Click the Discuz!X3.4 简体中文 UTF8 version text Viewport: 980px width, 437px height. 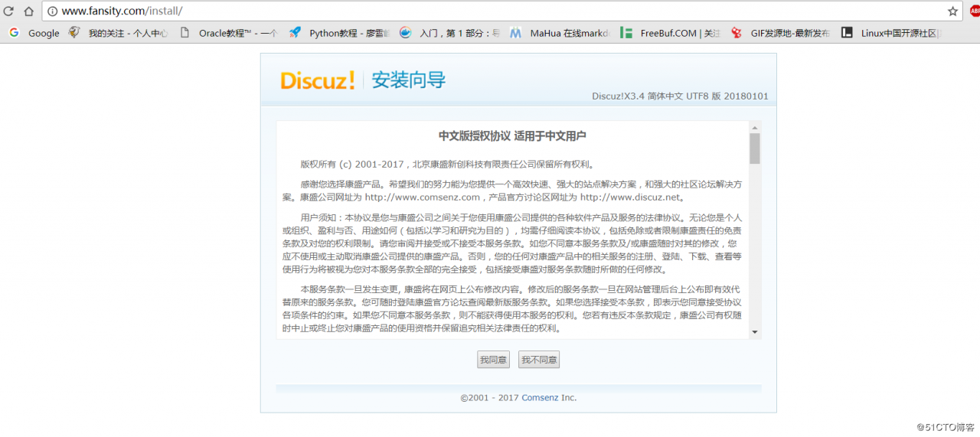[x=680, y=96]
